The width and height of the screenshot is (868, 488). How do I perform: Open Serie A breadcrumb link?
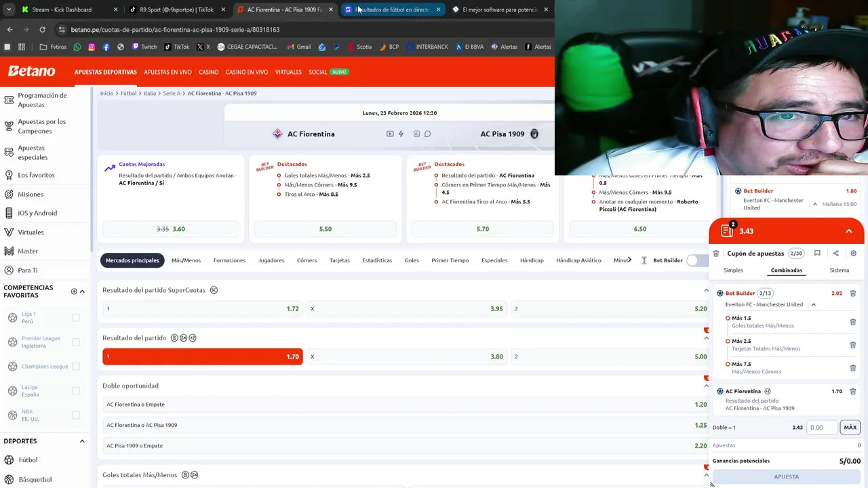pos(172,93)
